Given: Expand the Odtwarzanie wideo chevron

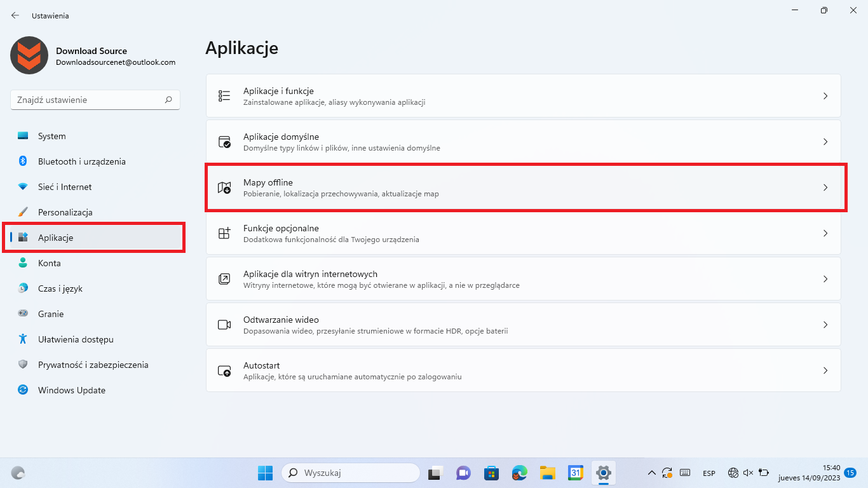Looking at the screenshot, I should (825, 325).
